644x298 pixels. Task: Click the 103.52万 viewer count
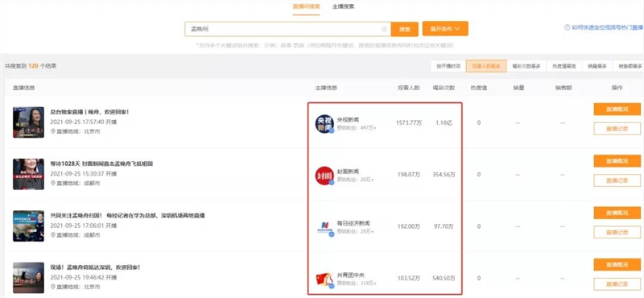(x=409, y=279)
